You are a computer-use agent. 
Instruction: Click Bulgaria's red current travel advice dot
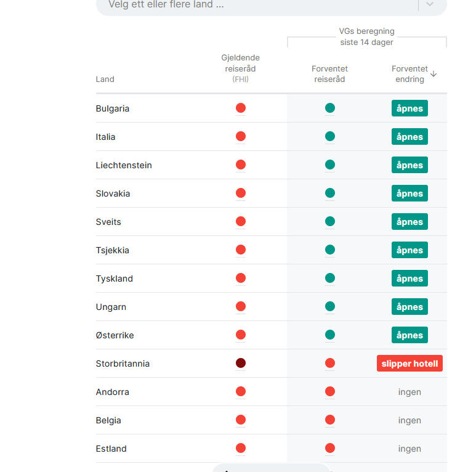click(x=241, y=108)
